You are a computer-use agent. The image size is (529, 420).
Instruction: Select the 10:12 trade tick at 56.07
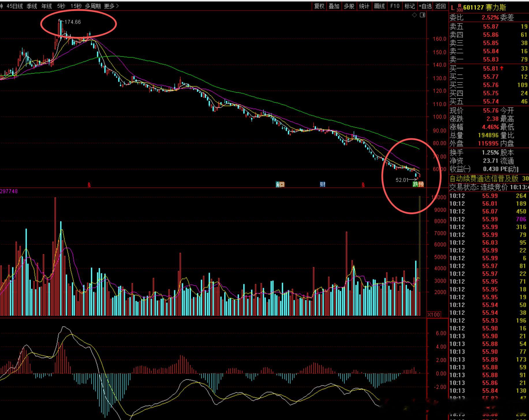tap(489, 212)
